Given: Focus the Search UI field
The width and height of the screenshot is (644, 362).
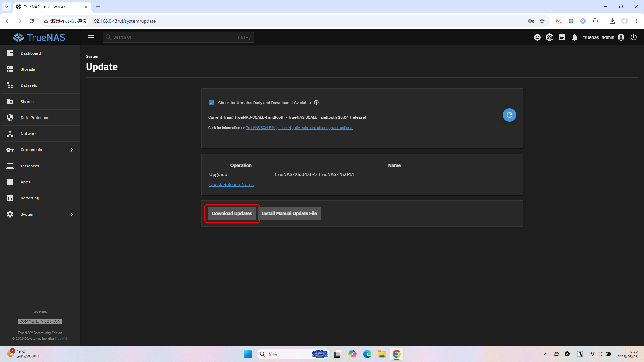Looking at the screenshot, I should pos(178,37).
